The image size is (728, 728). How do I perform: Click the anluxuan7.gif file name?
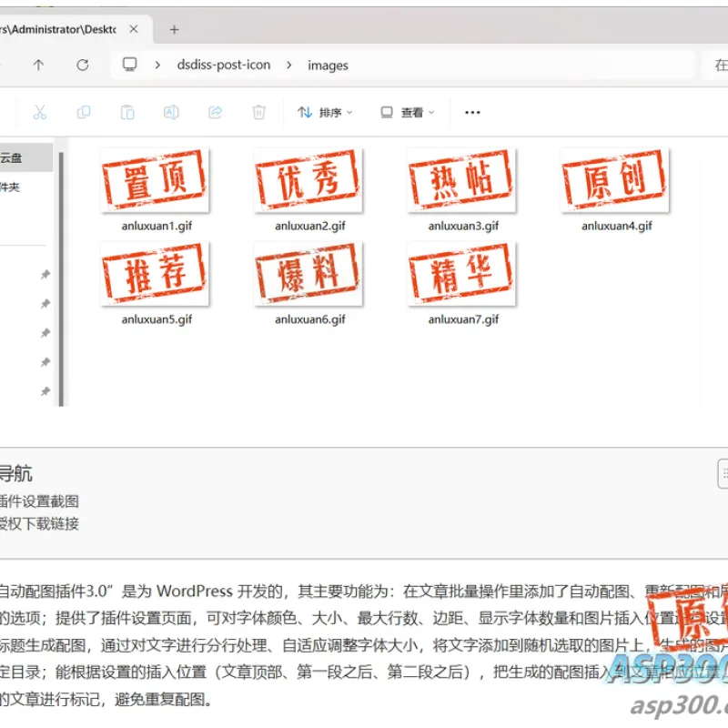[463, 319]
